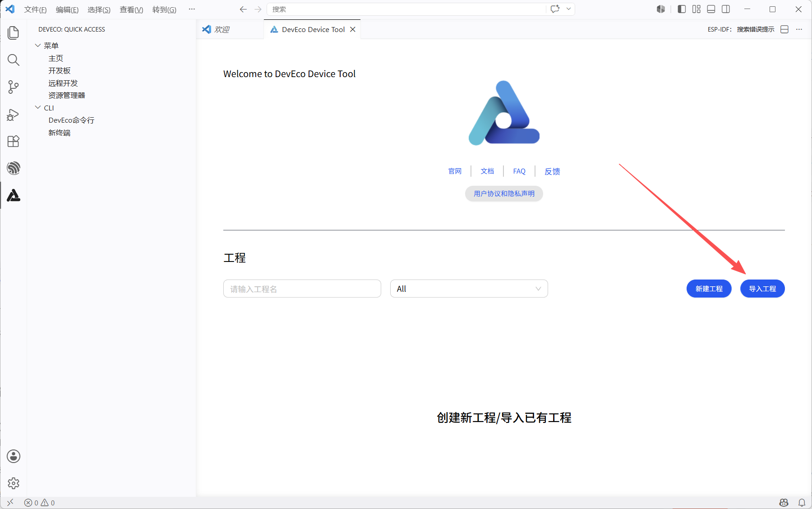Click the remote window status bar icon
Screen dimensions: 812x509
tap(10, 502)
